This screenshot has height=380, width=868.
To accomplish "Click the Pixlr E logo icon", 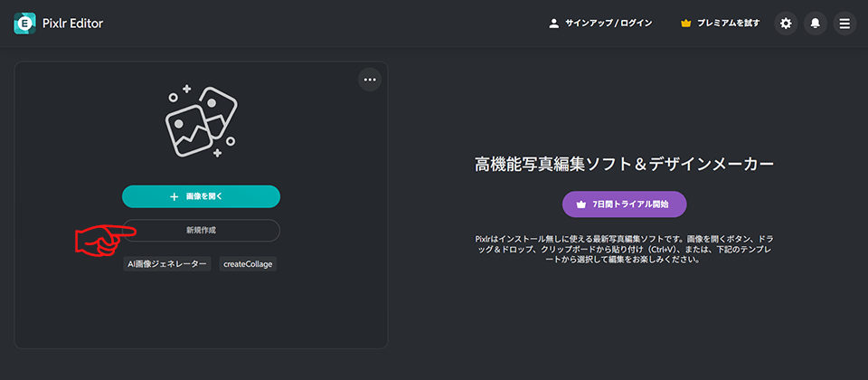I will point(24,24).
